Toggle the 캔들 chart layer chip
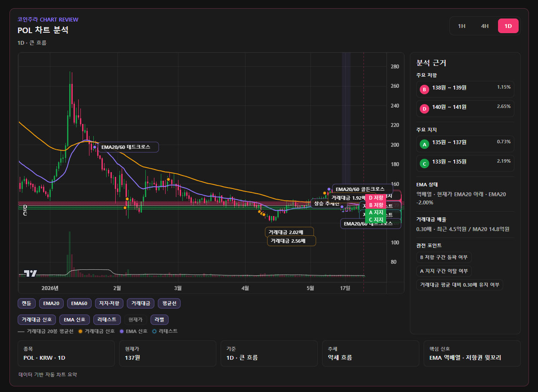 click(27, 303)
